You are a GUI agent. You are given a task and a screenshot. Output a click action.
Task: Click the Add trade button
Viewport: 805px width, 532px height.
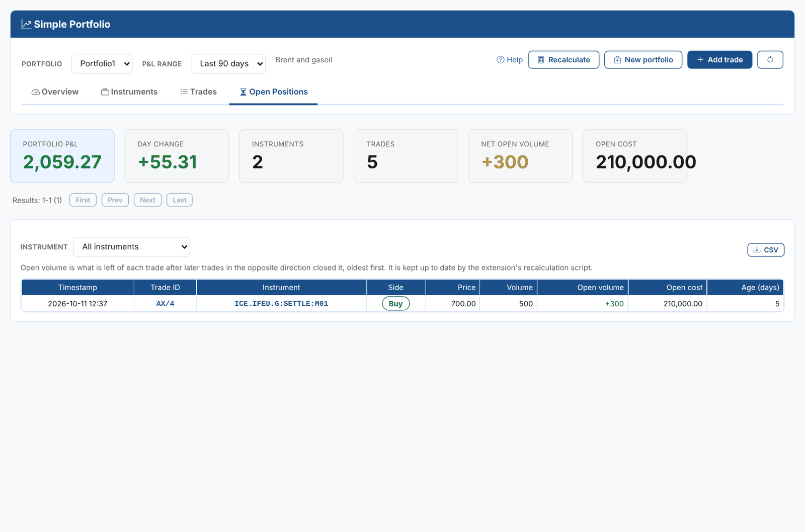tap(719, 60)
